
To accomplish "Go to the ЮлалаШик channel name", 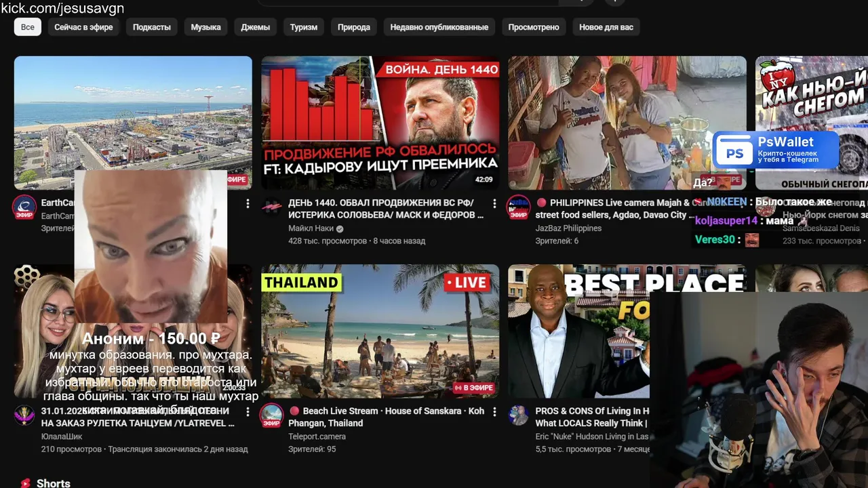I will click(x=62, y=436).
